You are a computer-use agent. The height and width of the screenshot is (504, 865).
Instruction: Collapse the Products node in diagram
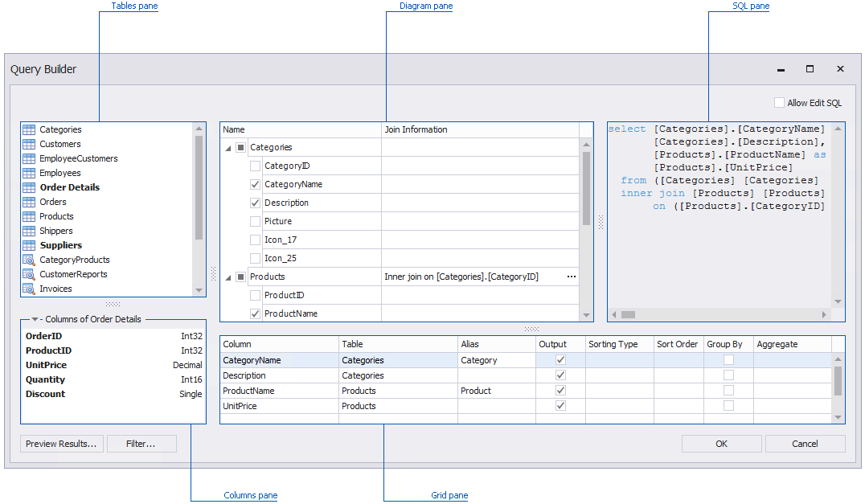(228, 278)
